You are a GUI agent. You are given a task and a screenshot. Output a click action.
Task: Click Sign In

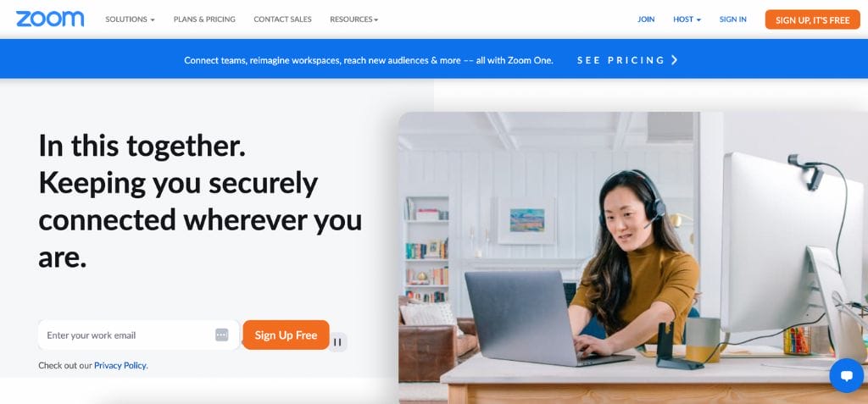click(733, 19)
